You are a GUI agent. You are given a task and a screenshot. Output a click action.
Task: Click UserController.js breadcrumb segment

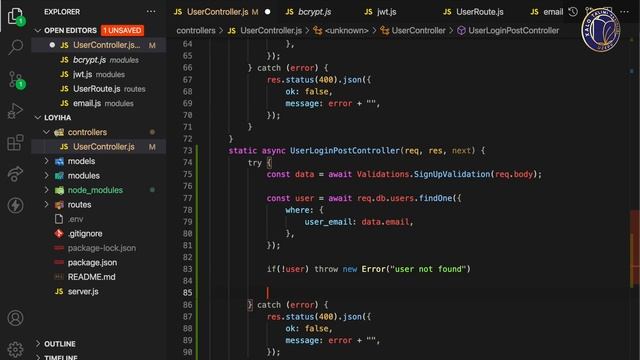pos(265,30)
